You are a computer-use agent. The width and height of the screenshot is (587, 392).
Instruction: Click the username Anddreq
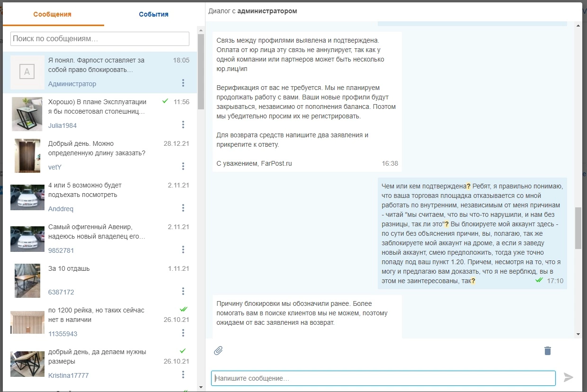[x=61, y=209]
